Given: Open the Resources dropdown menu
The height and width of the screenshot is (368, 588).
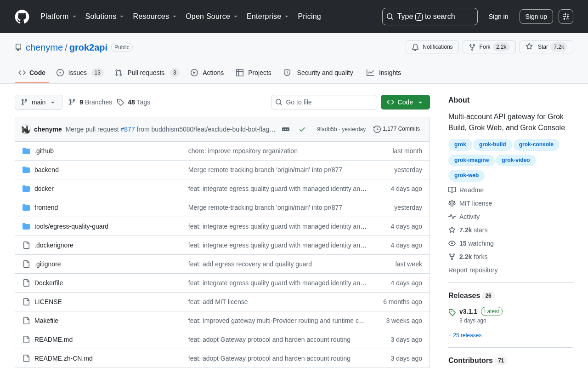Looking at the screenshot, I should (x=155, y=17).
